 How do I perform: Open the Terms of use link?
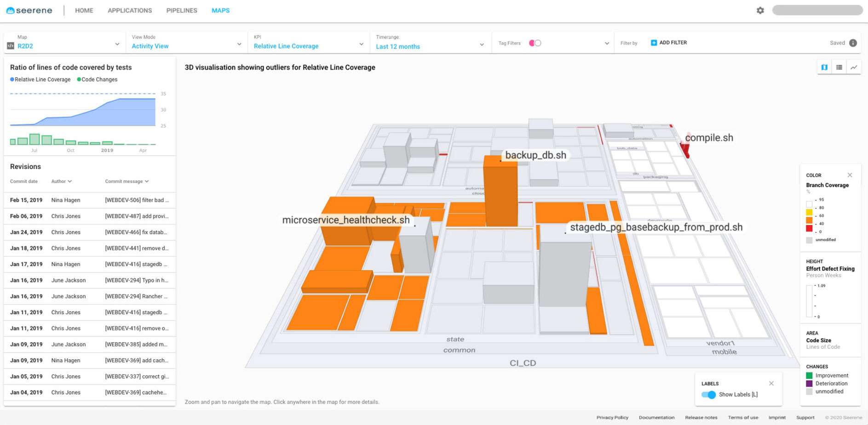point(743,418)
